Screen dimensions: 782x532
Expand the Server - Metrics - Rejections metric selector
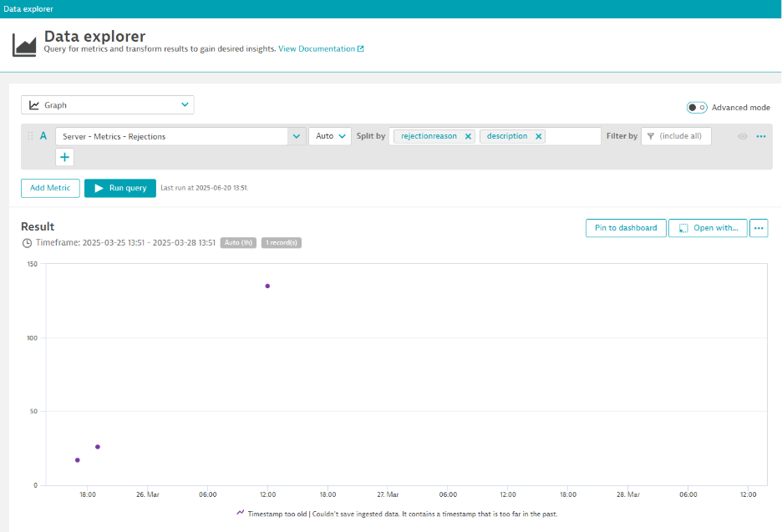[x=297, y=136]
